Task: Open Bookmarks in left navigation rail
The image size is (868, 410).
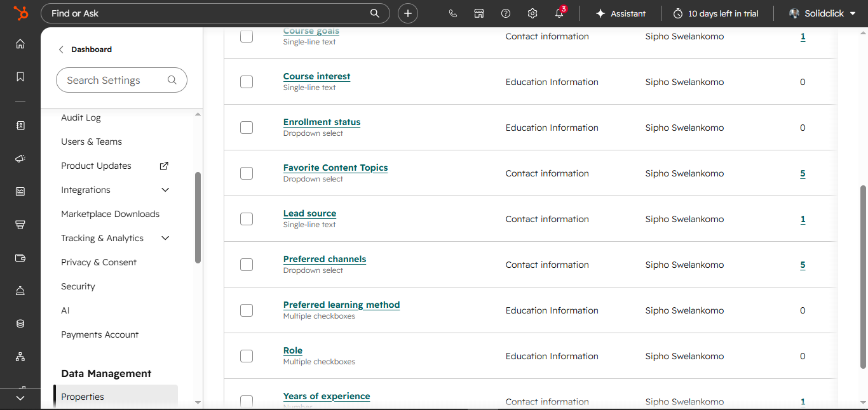Action: click(20, 77)
